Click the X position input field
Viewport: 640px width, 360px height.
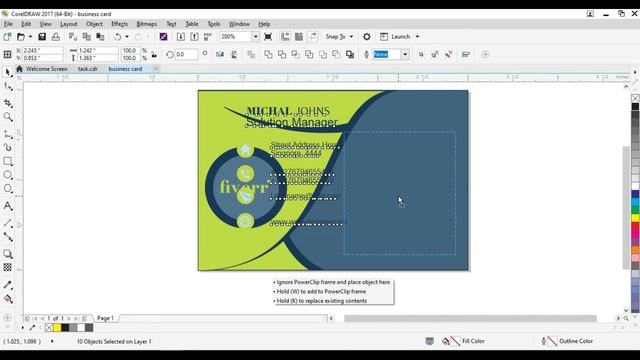[x=42, y=51]
